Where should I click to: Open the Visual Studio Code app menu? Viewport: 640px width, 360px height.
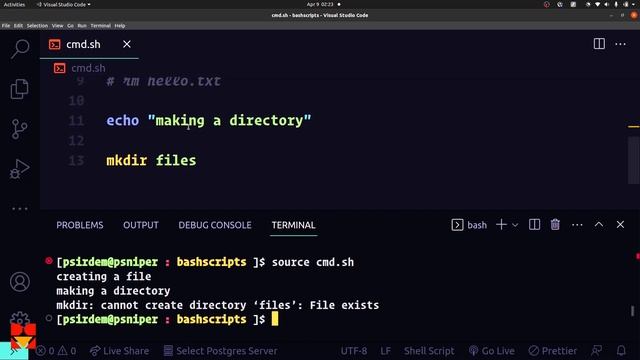(64, 4)
